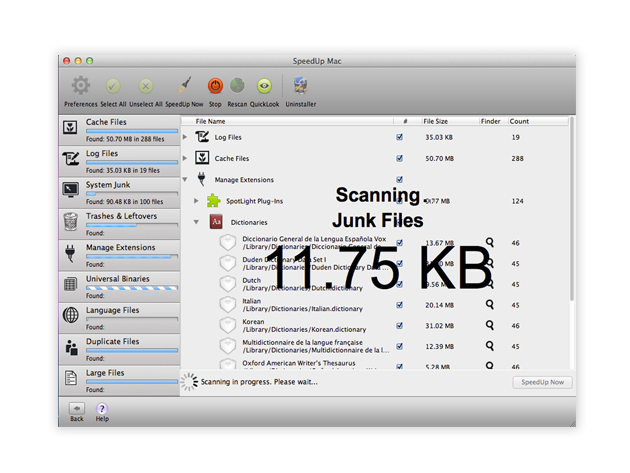Click Manage Extensions plug icon in sidebar
Image resolution: width=630 pixels, height=473 pixels.
70,253
